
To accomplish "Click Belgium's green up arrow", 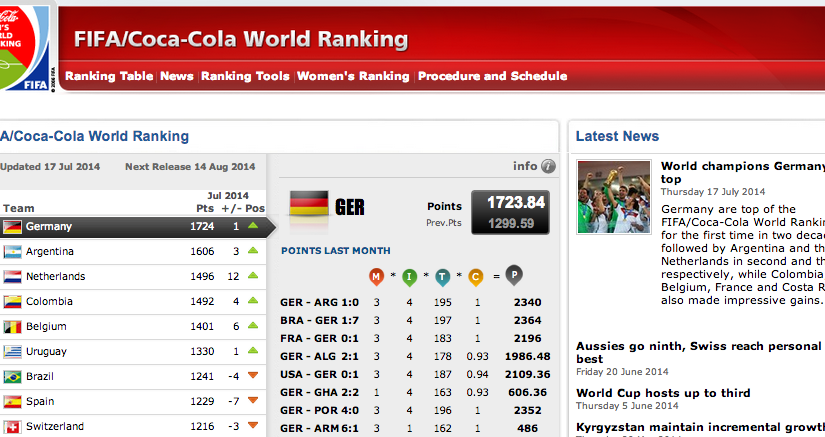I will (x=253, y=326).
